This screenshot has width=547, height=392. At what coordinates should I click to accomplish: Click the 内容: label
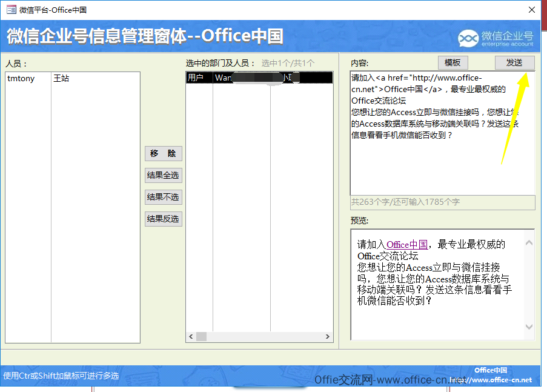pos(360,63)
